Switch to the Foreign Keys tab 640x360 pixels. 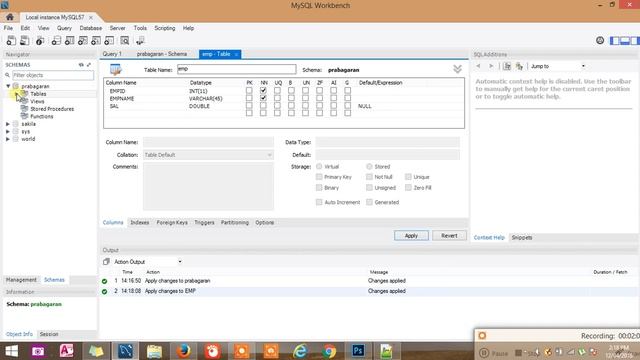tap(172, 222)
